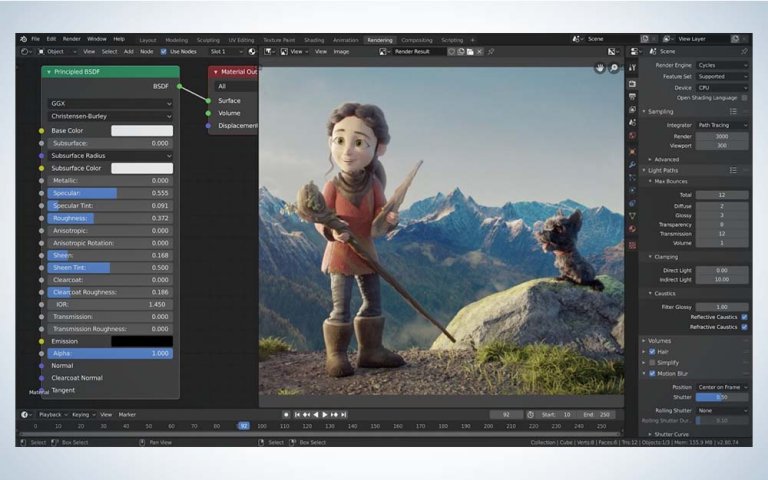Screen dimensions: 768x480
Task: Click the Marker menu in timeline
Action: (127, 414)
